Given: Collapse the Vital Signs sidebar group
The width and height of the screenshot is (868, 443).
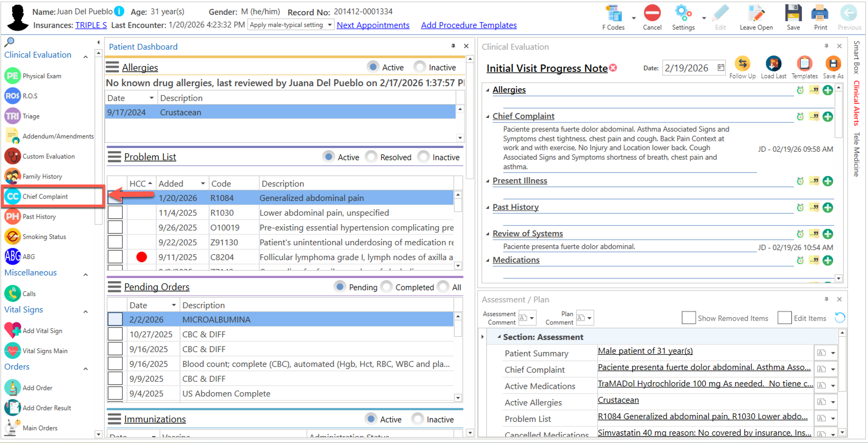Looking at the screenshot, I should pyautogui.click(x=86, y=311).
